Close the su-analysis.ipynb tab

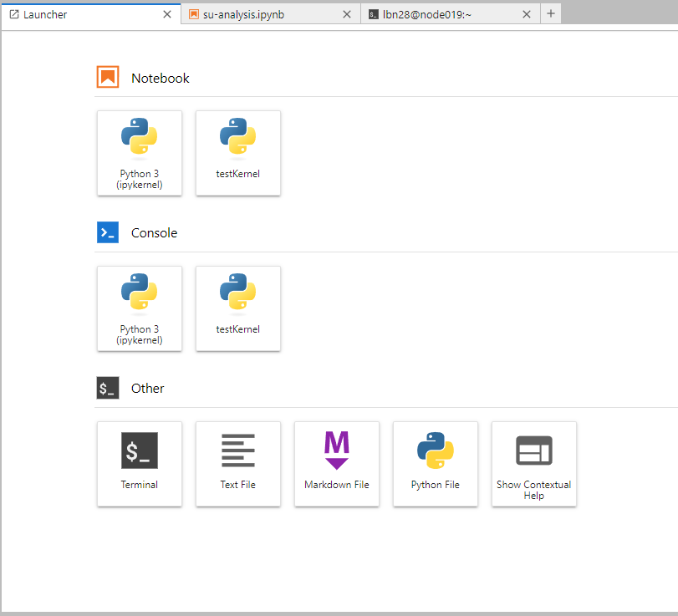pyautogui.click(x=347, y=14)
